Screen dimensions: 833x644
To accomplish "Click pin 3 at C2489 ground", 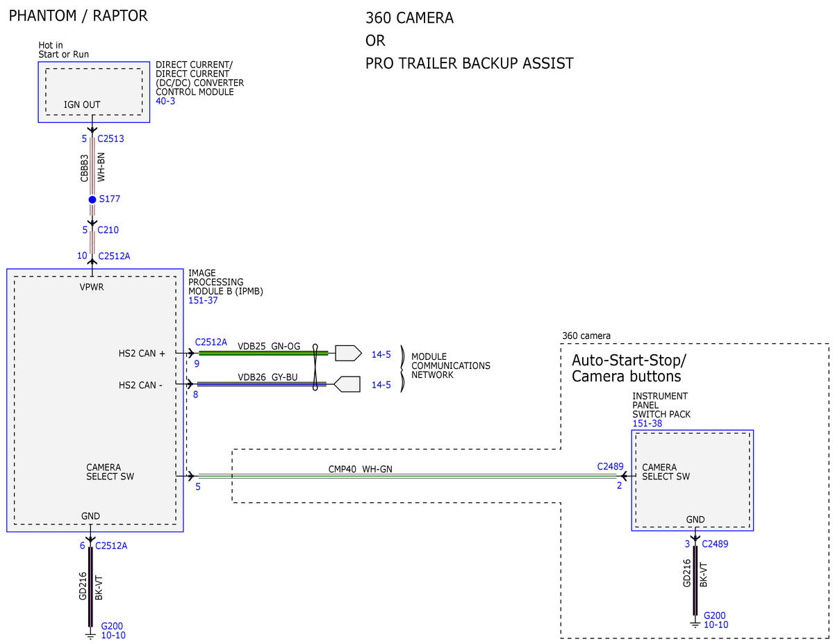I will [687, 543].
